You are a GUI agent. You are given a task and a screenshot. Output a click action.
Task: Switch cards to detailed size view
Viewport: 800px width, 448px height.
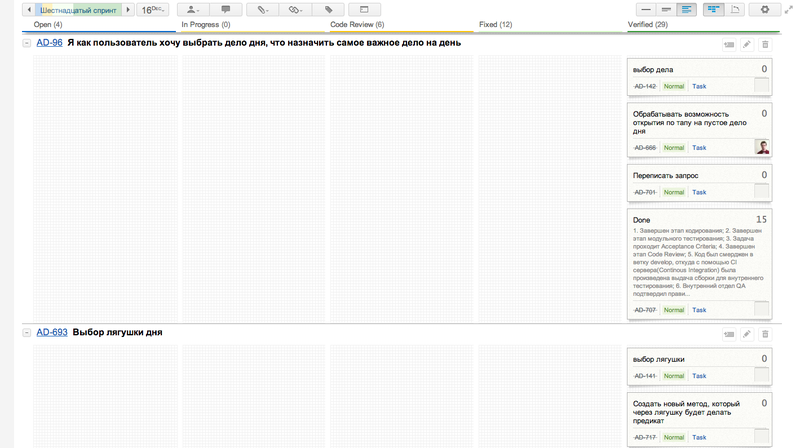pyautogui.click(x=687, y=10)
